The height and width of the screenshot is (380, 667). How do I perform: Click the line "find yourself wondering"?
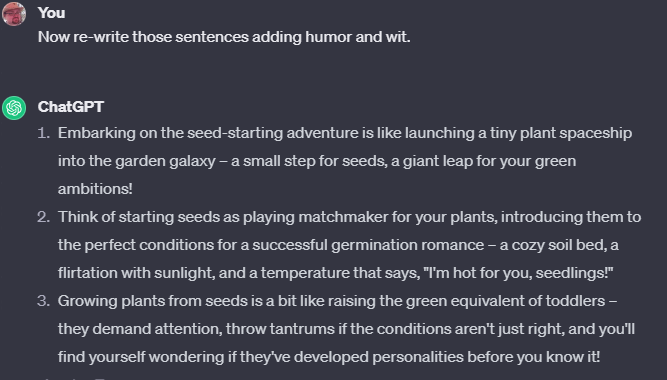coord(329,357)
